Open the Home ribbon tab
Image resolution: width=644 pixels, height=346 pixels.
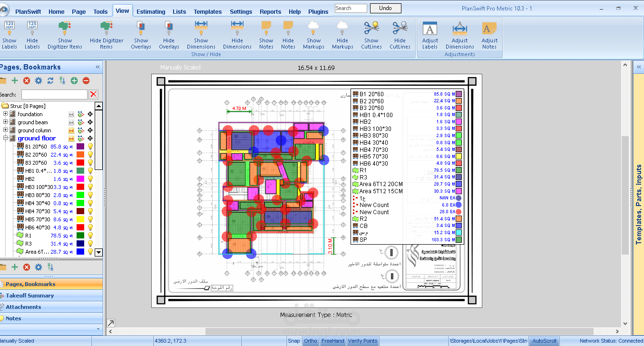tap(57, 12)
